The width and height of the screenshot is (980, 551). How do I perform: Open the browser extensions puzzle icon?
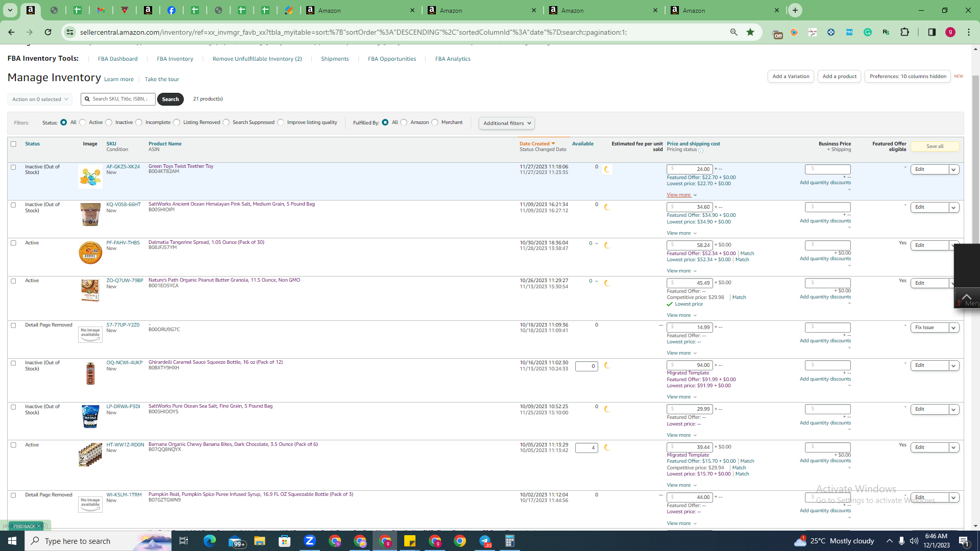tap(904, 32)
